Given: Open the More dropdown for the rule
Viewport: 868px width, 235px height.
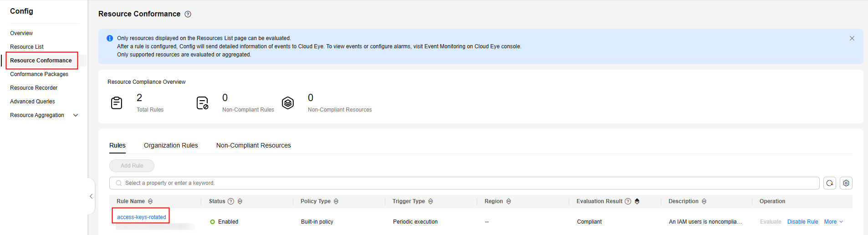Looking at the screenshot, I should click(833, 222).
